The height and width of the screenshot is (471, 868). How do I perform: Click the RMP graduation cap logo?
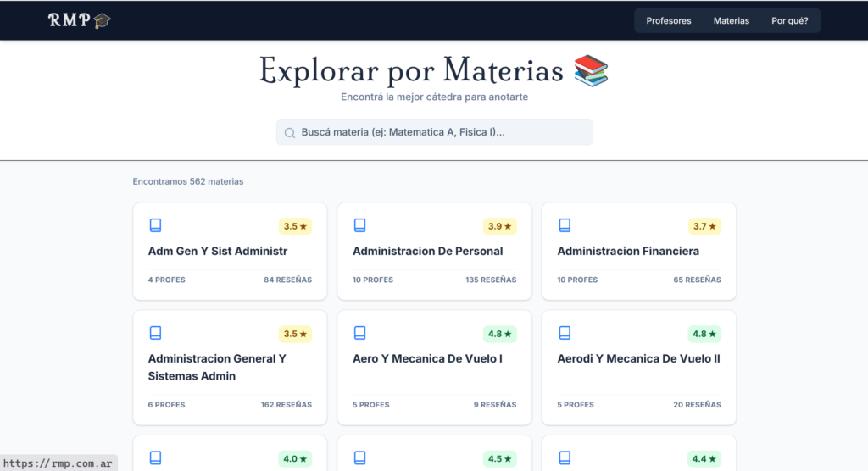pos(80,20)
